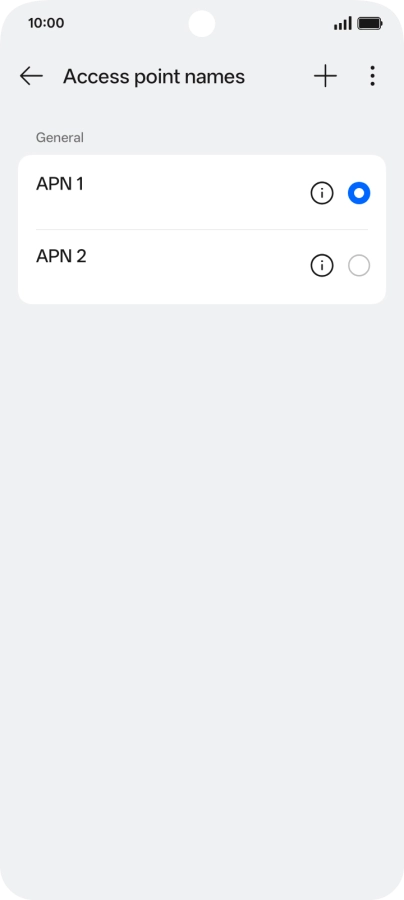Tap empty header space left of plus icon
Viewport: 404px width, 900px height.
[278, 76]
